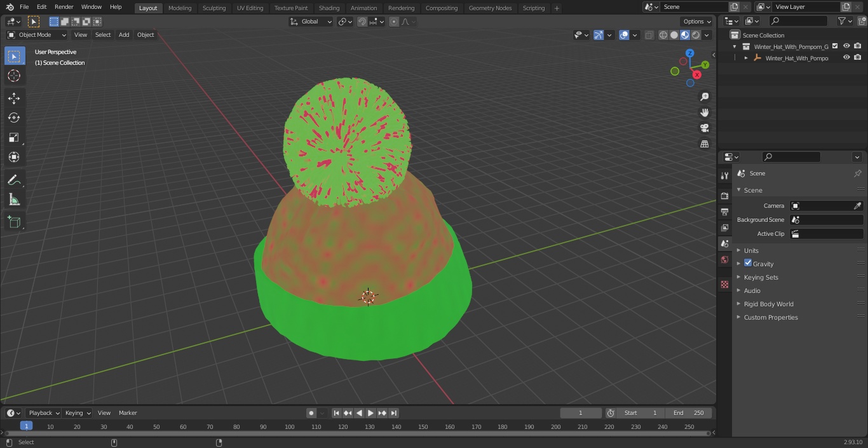Activate the Select Box tool

14,56
